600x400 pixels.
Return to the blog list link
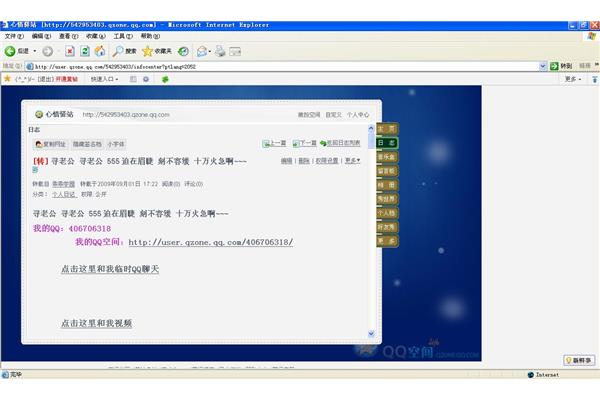tap(340, 143)
